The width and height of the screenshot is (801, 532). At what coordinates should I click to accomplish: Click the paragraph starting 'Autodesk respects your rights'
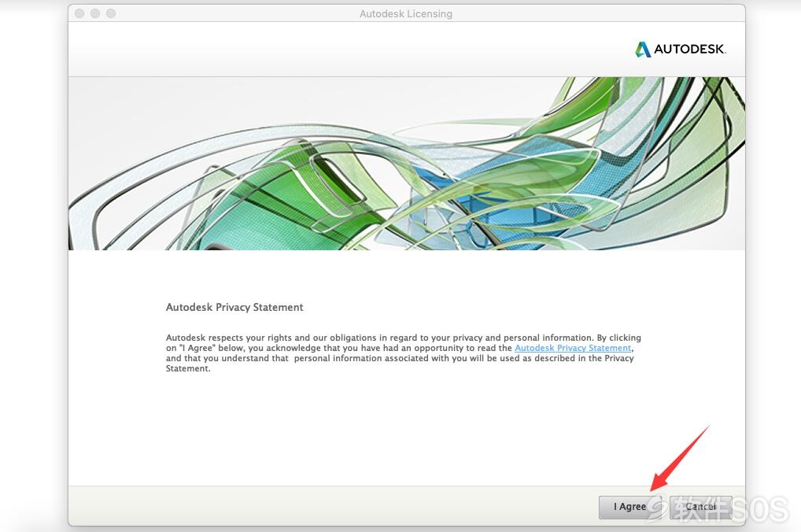[x=404, y=353]
